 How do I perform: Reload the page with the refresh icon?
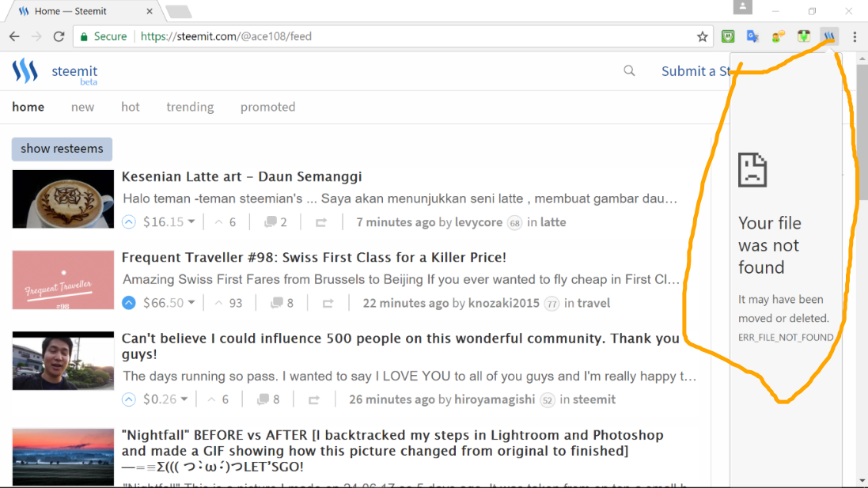[59, 36]
